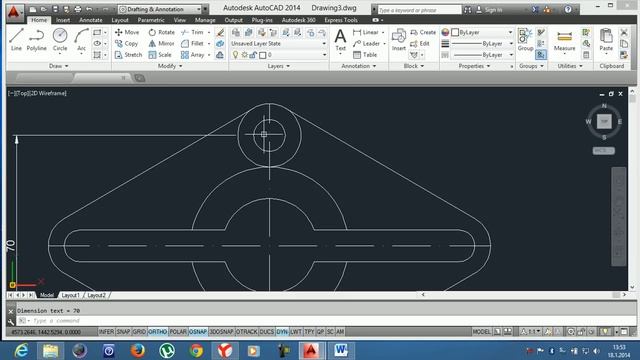Open the ByLayer color dropdown
640x360 pixels.
coord(482,32)
